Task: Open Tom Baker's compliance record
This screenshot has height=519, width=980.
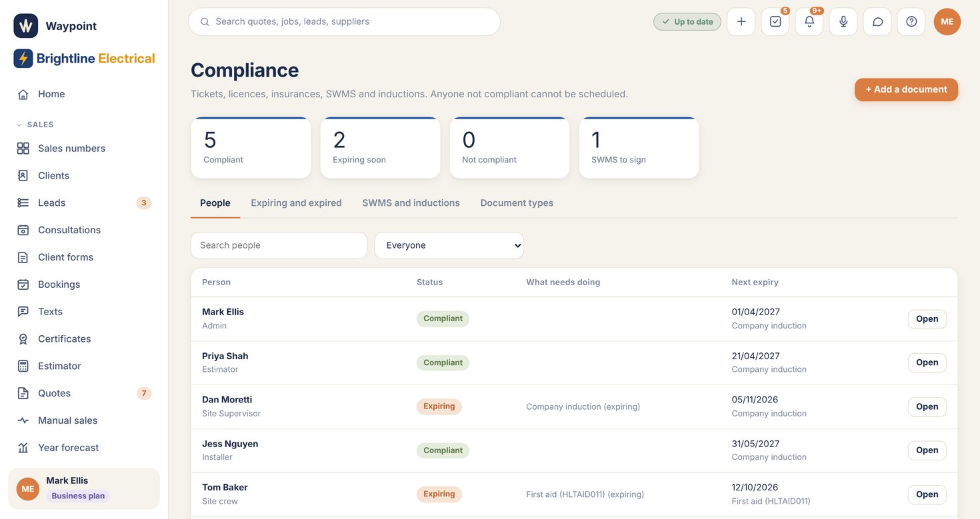Action: point(927,495)
